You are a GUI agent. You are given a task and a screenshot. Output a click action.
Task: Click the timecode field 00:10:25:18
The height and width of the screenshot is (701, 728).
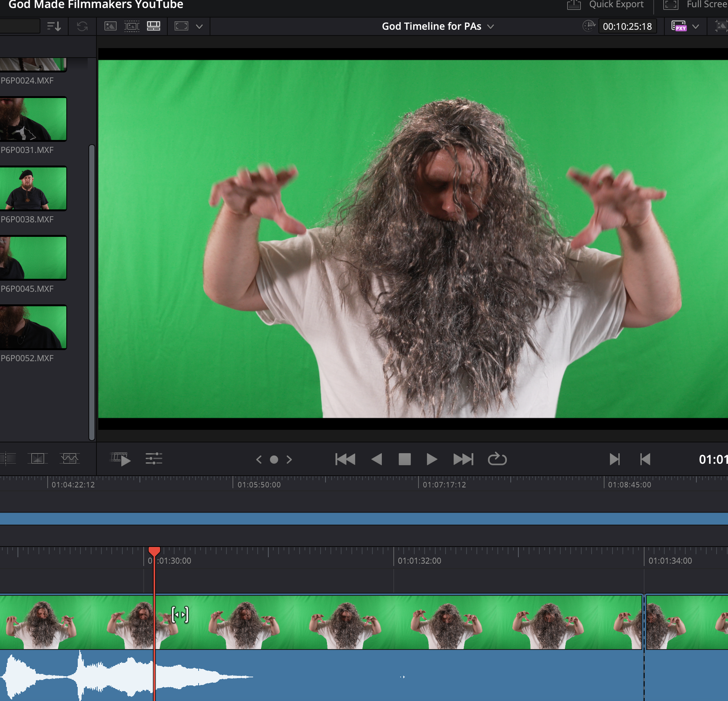(627, 26)
